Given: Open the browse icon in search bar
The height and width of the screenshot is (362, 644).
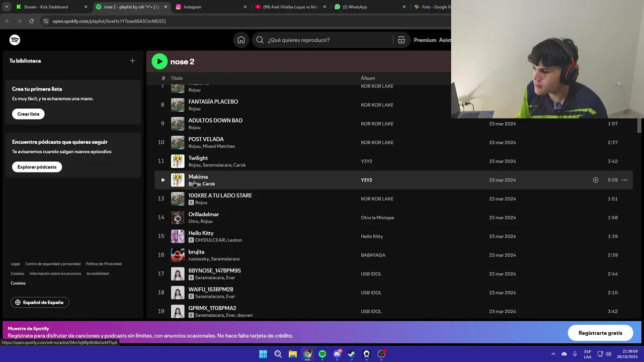Looking at the screenshot, I should coord(401,40).
